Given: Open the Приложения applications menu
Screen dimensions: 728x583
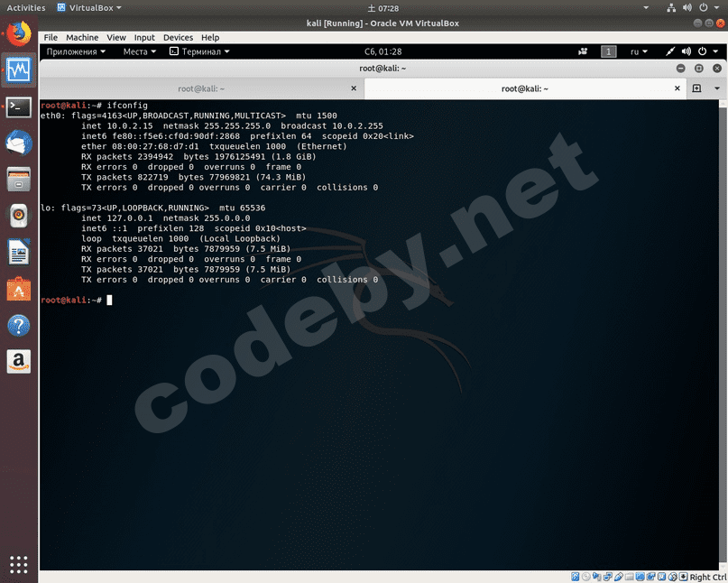Looking at the screenshot, I should pos(76,51).
